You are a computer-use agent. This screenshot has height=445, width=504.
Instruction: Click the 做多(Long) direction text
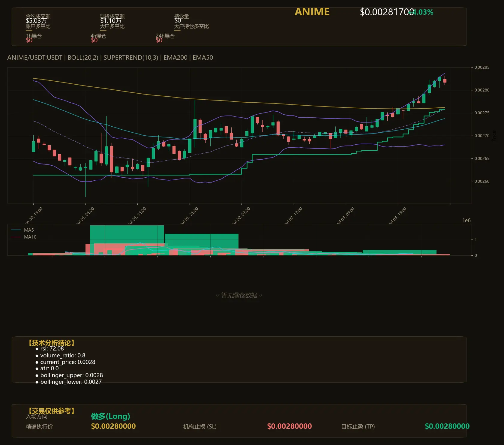pos(110,416)
